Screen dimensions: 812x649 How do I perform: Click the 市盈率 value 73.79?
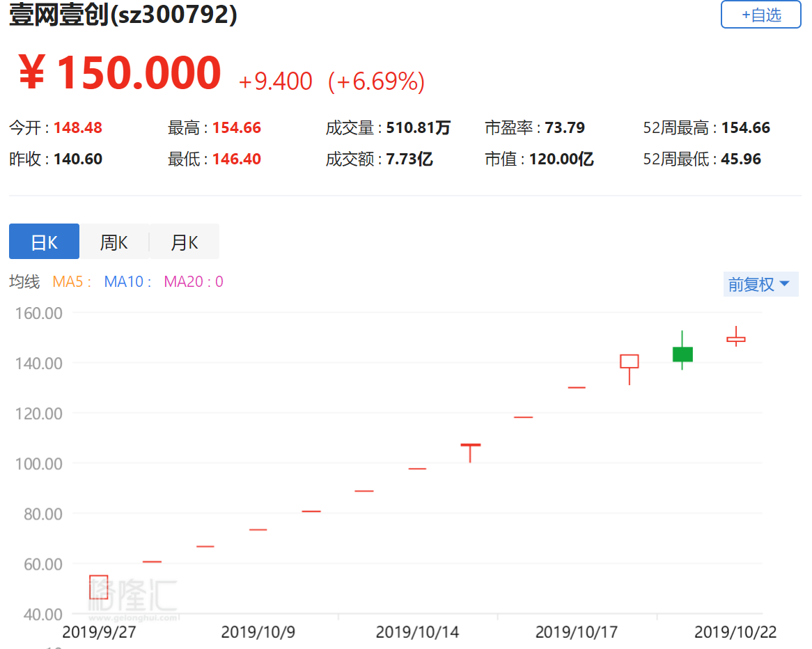click(565, 127)
